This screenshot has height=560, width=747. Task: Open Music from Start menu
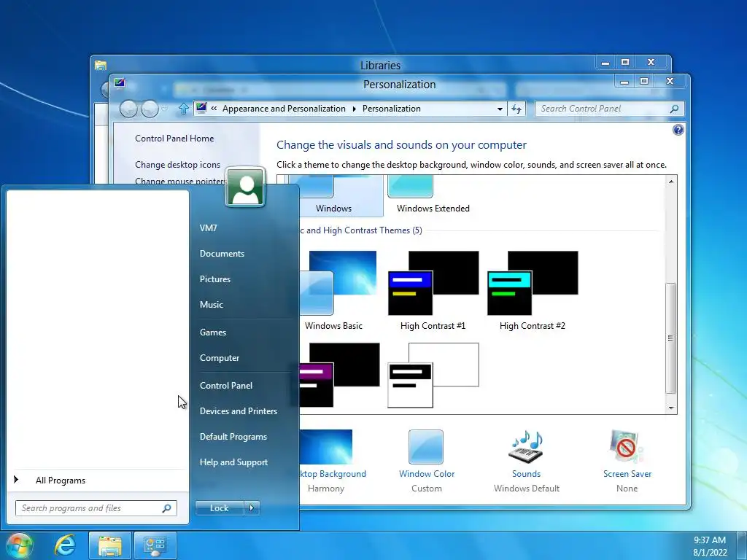coord(212,304)
